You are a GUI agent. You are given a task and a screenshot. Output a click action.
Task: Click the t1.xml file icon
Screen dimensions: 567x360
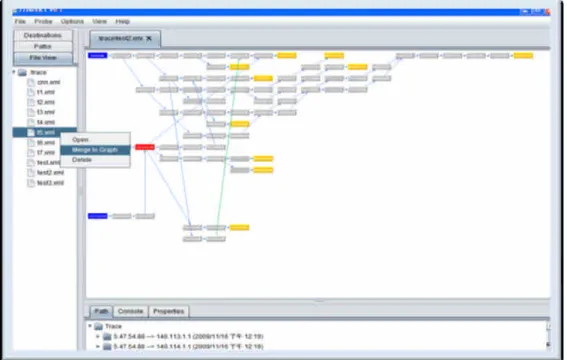pyautogui.click(x=31, y=92)
